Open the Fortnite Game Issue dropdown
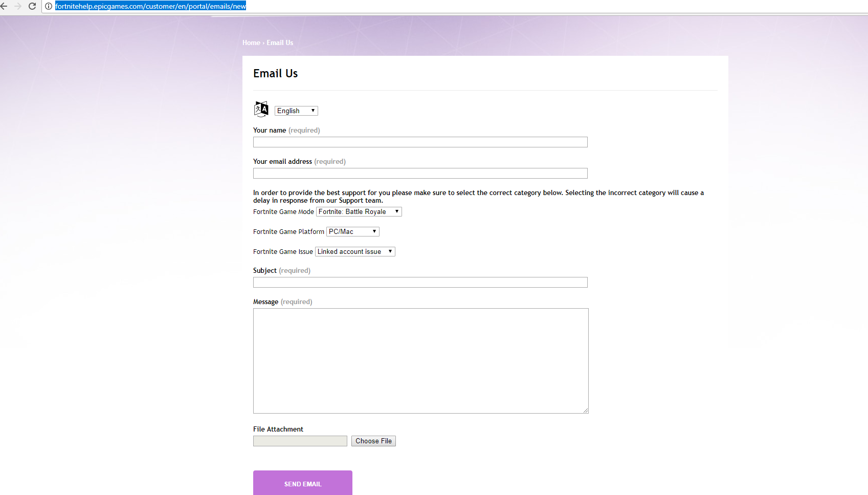This screenshot has height=495, width=868. (x=355, y=251)
